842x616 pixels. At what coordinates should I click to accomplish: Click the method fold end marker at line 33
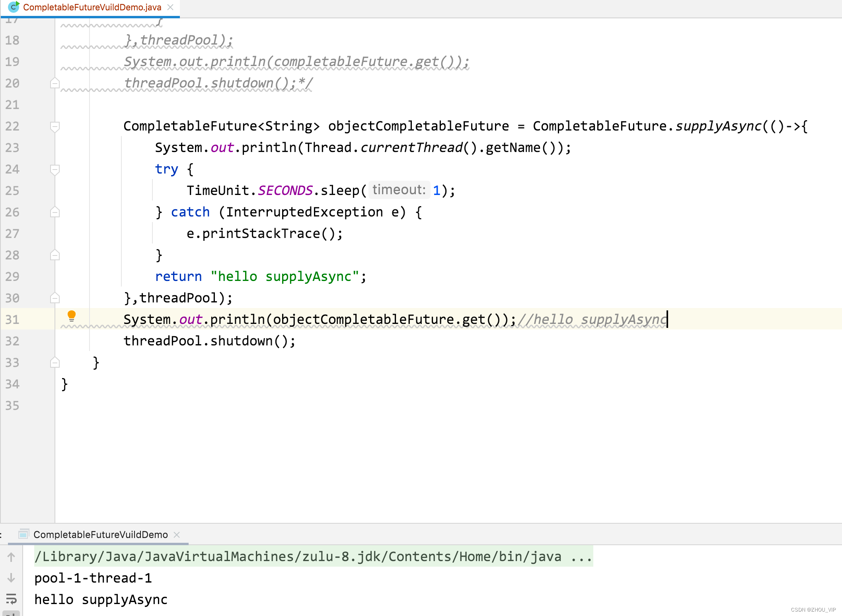(55, 363)
